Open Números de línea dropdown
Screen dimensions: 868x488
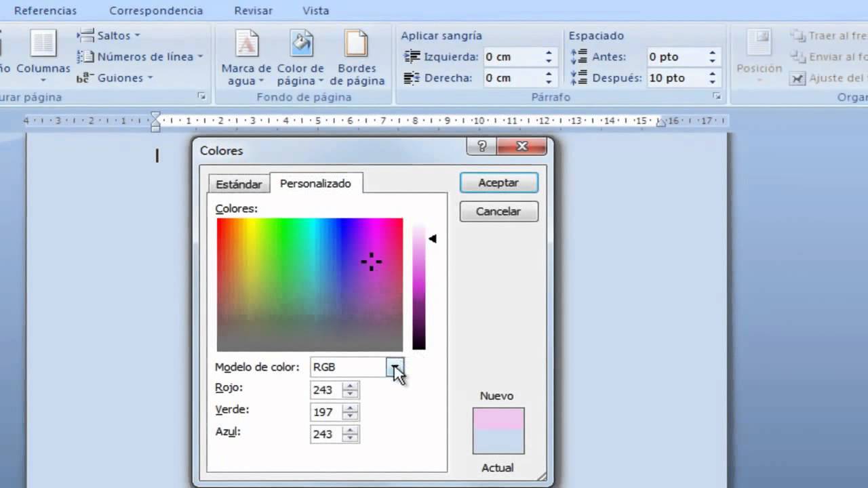tap(140, 57)
